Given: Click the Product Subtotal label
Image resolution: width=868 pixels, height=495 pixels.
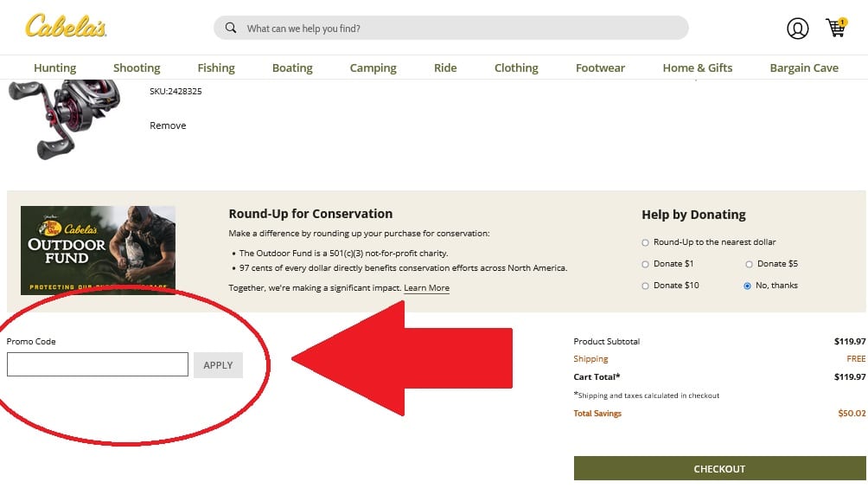Looking at the screenshot, I should pos(607,342).
